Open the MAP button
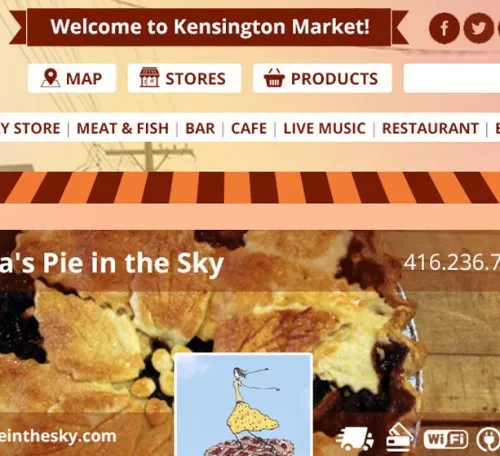The height and width of the screenshot is (456, 500). point(72,78)
